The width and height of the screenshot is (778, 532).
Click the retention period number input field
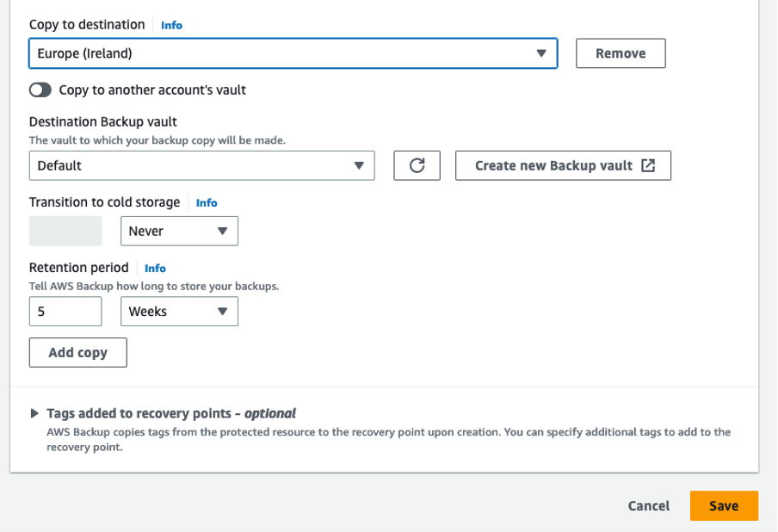point(65,312)
